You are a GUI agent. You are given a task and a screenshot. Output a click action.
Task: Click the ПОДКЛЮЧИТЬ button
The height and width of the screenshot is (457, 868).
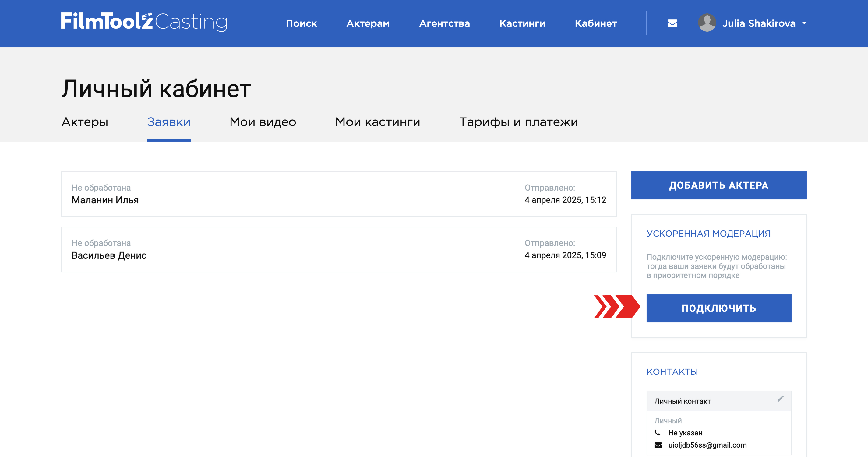pyautogui.click(x=719, y=308)
